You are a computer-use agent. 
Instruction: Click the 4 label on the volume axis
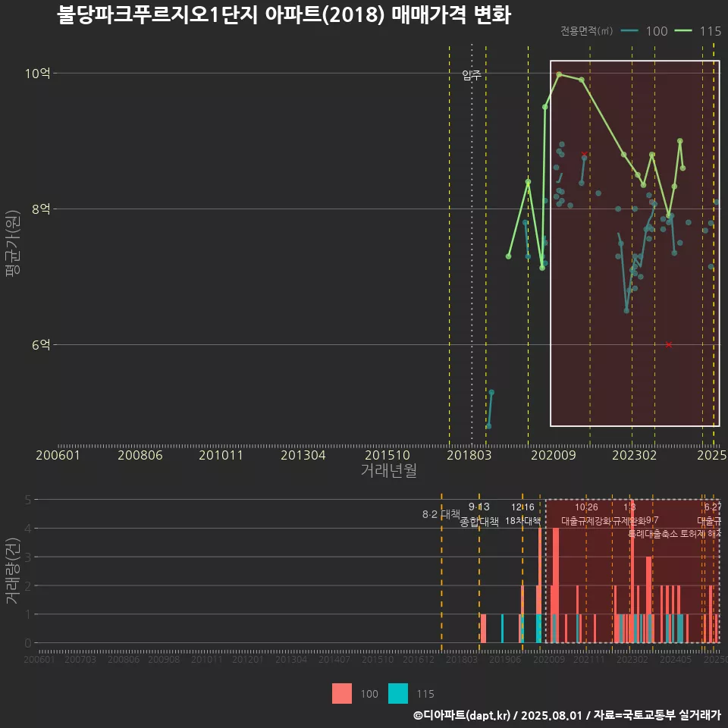28,529
